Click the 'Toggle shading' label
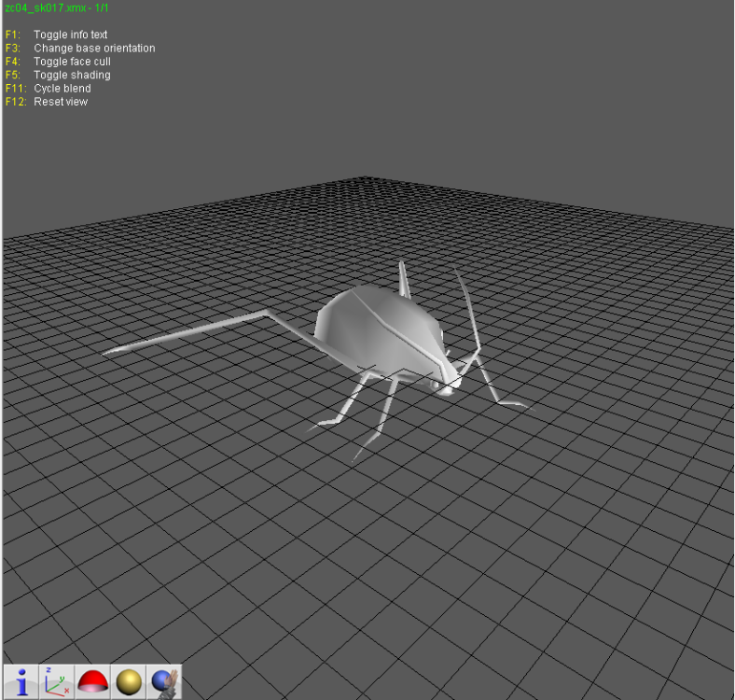 point(72,75)
